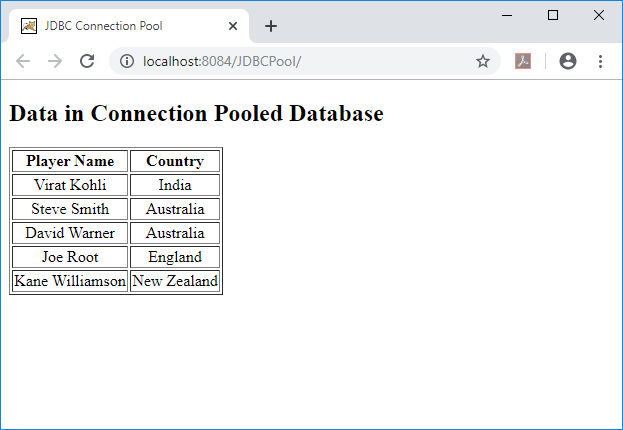Open a new tab with plus button
This screenshot has width=623, height=430.
(271, 26)
